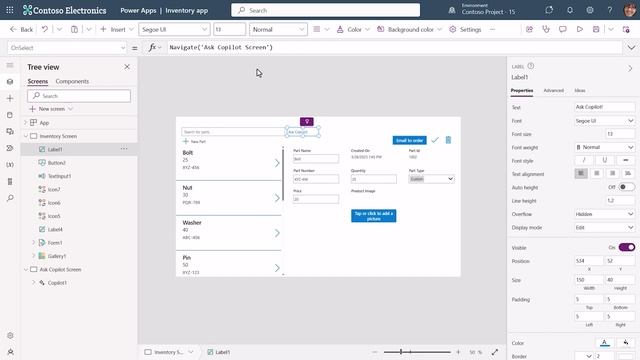Screen dimensions: 640x360
Task: Select justify text alignment
Action: [x=628, y=173]
